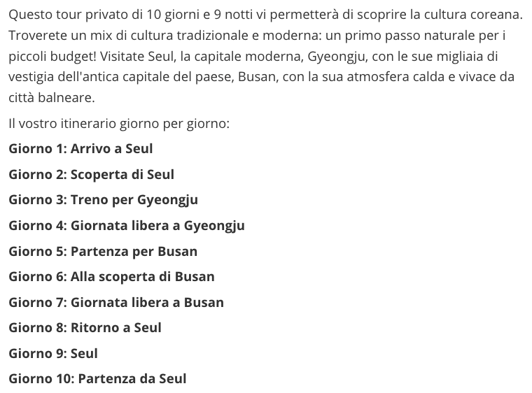Select the "Giorno 2: Scoperta di Seul" line
Screen dimensions: 532x393
pyautogui.click(x=91, y=175)
